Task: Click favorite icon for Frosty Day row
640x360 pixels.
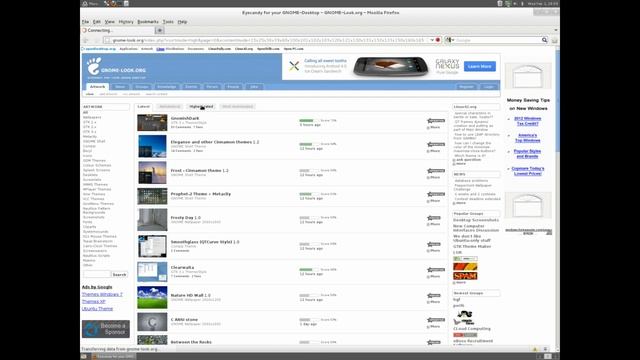Action: pos(433,218)
